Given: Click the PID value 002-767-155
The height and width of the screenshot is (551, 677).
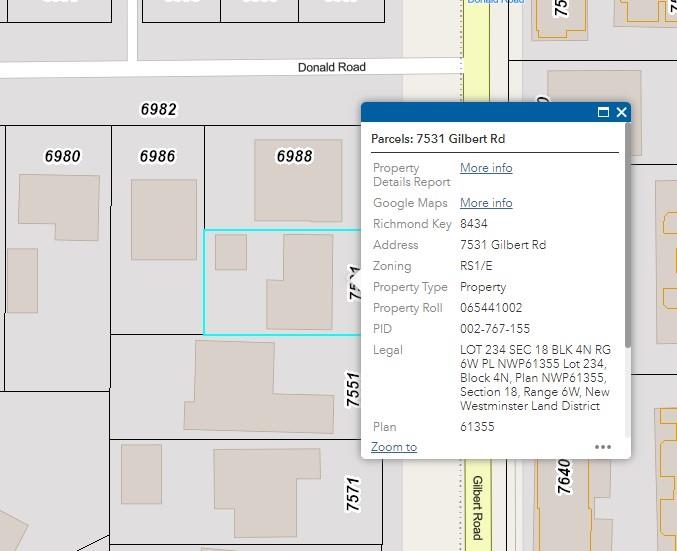Looking at the screenshot, I should (495, 329).
